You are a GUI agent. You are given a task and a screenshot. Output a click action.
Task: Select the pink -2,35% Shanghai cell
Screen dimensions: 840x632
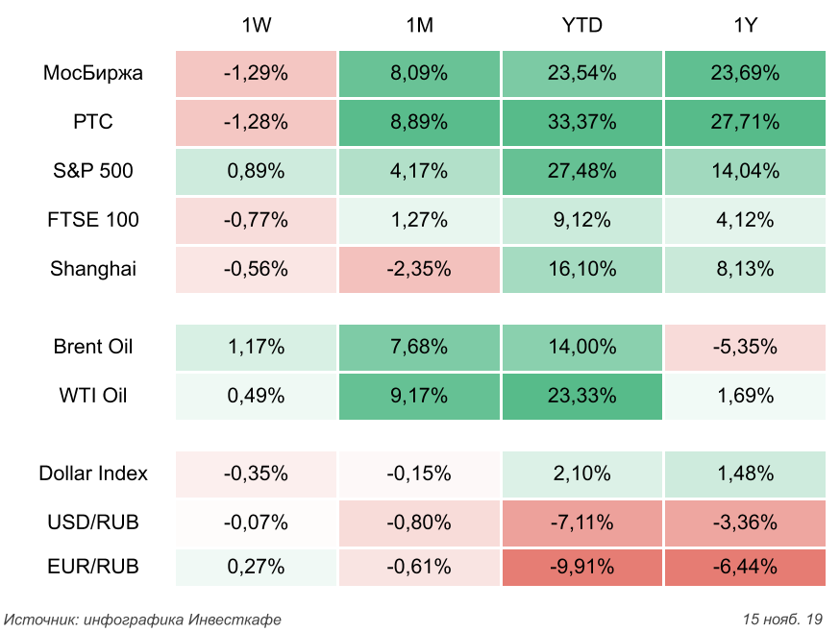(420, 269)
